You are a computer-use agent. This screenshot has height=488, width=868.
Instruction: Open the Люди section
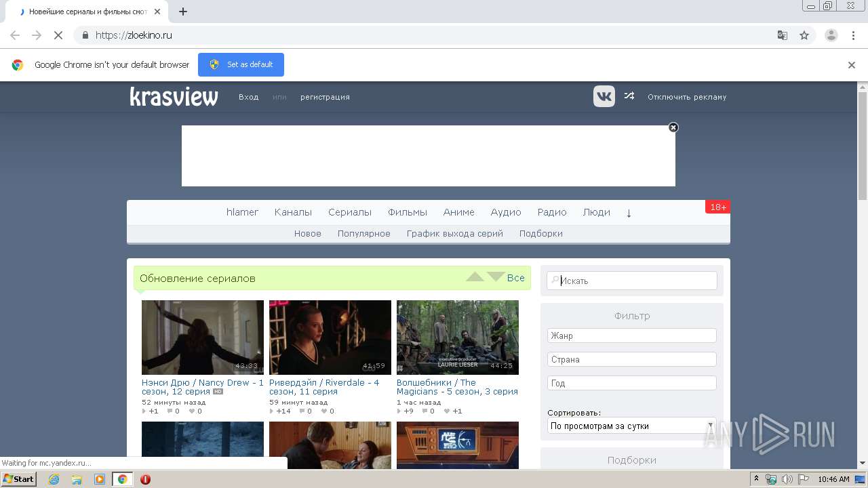coord(597,212)
